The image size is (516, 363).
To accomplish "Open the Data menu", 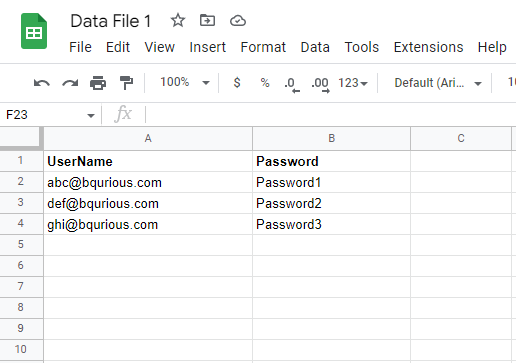I will 315,47.
